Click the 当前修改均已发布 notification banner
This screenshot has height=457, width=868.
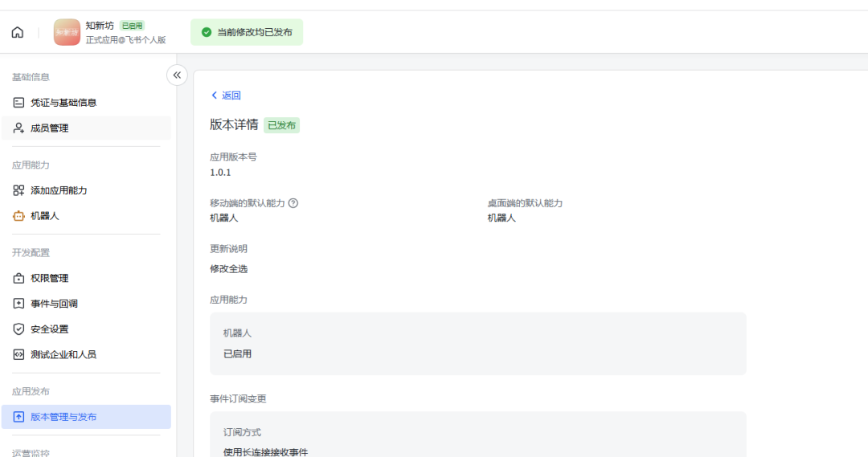(x=247, y=33)
